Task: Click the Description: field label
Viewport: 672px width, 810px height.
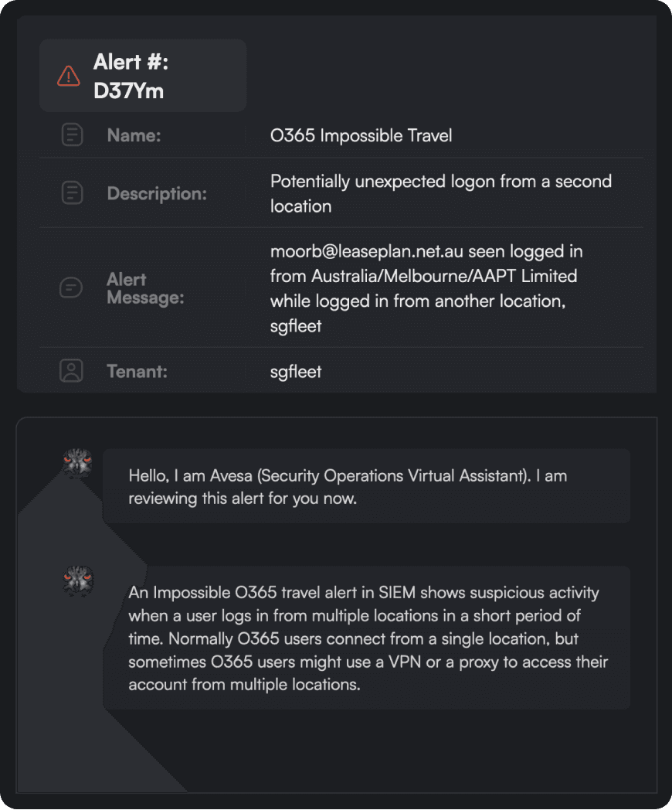Action: point(157,193)
